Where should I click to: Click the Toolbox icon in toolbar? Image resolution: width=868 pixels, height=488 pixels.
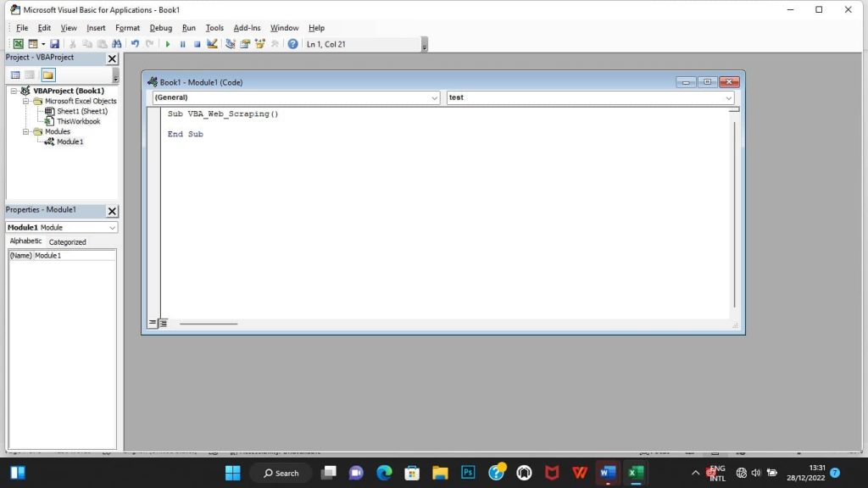tap(275, 44)
